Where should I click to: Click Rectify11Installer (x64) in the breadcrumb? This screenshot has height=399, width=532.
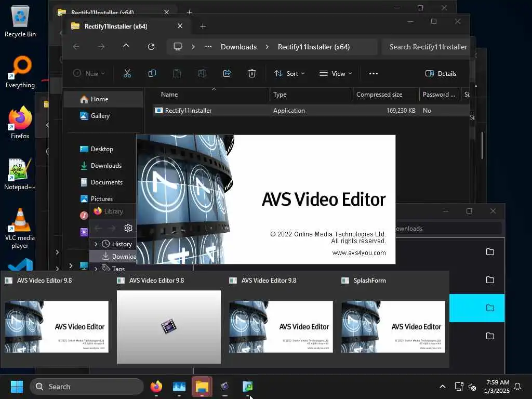[x=313, y=47]
